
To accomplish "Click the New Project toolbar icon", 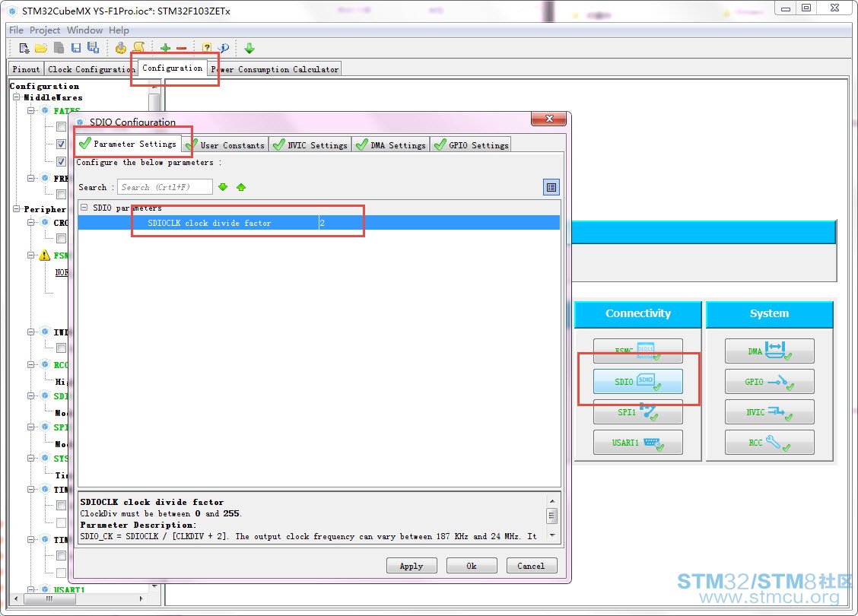I will coord(24,48).
